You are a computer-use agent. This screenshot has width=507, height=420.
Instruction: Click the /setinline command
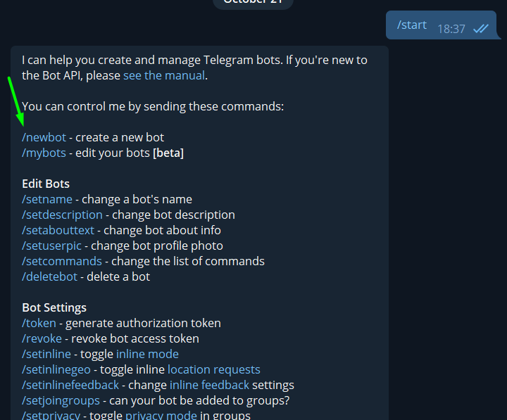click(46, 355)
